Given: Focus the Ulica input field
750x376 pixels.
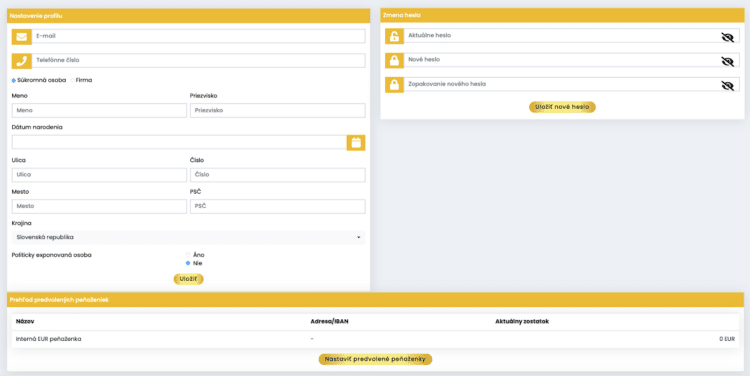Looking at the screenshot, I should [99, 175].
